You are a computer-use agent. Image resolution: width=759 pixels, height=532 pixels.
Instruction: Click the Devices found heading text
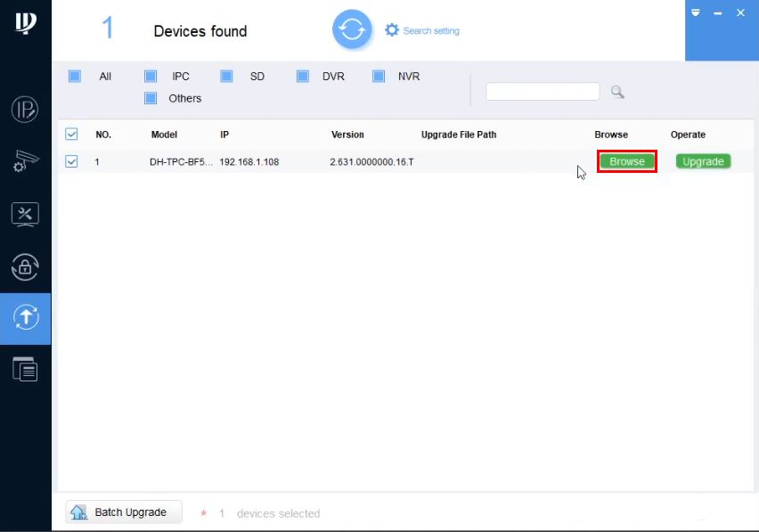200,31
